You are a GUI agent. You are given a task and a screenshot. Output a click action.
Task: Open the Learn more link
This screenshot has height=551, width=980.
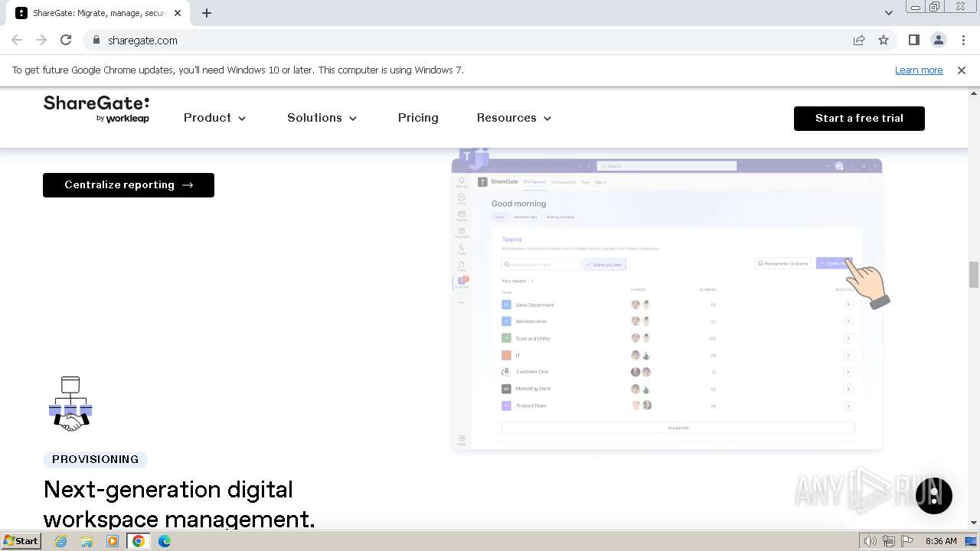[x=919, y=70]
